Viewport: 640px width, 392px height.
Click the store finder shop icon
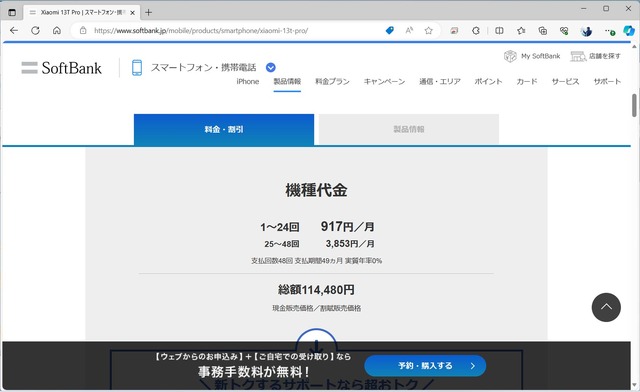coord(578,56)
